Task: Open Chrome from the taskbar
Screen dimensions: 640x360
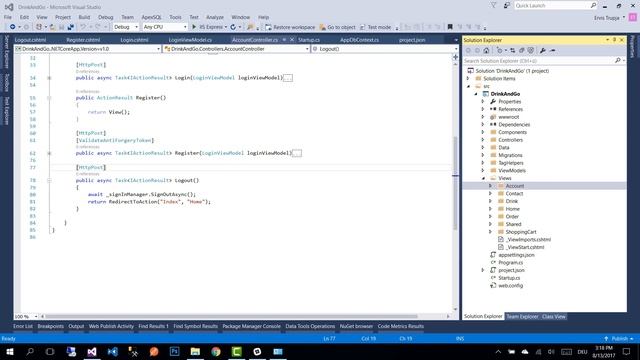Action: [216, 351]
